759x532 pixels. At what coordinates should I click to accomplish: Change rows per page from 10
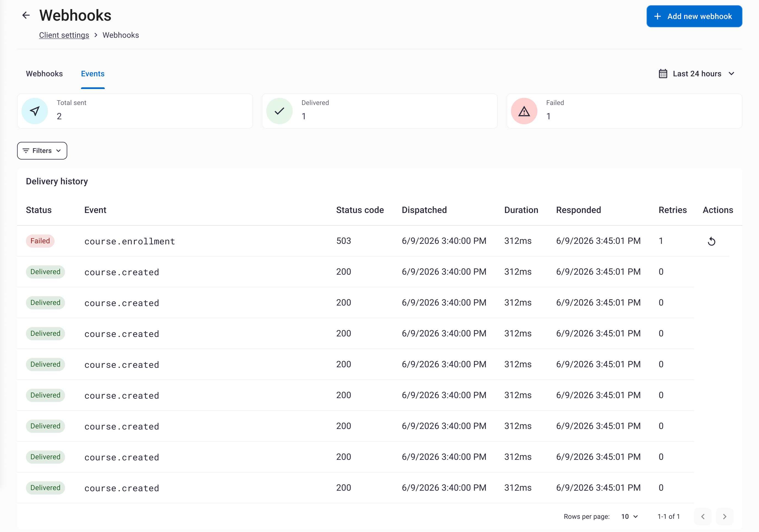[629, 517]
